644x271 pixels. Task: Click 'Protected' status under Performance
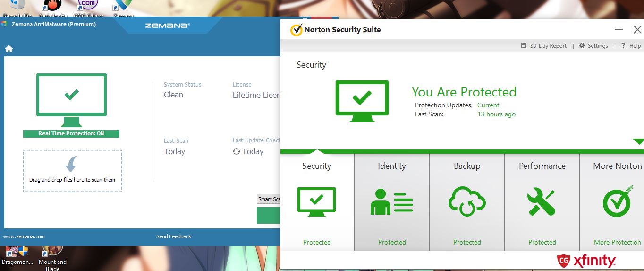coord(542,242)
